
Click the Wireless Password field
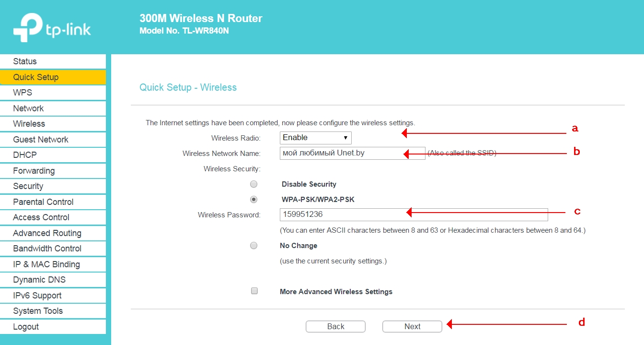[x=414, y=214]
